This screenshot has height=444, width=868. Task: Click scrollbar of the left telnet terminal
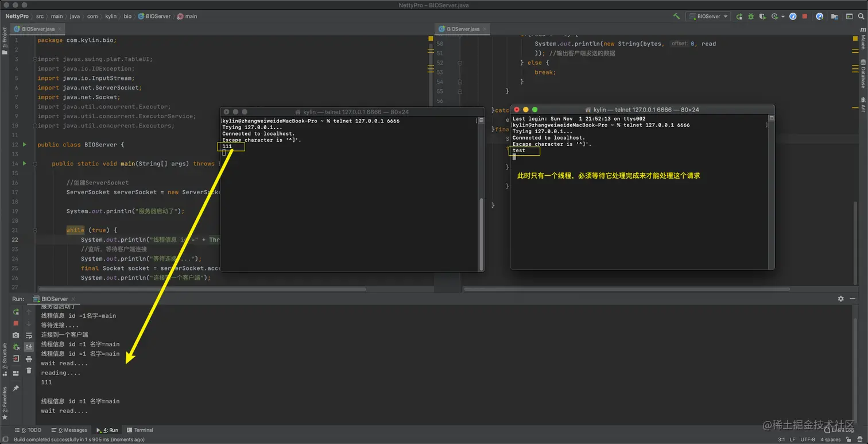(481, 233)
